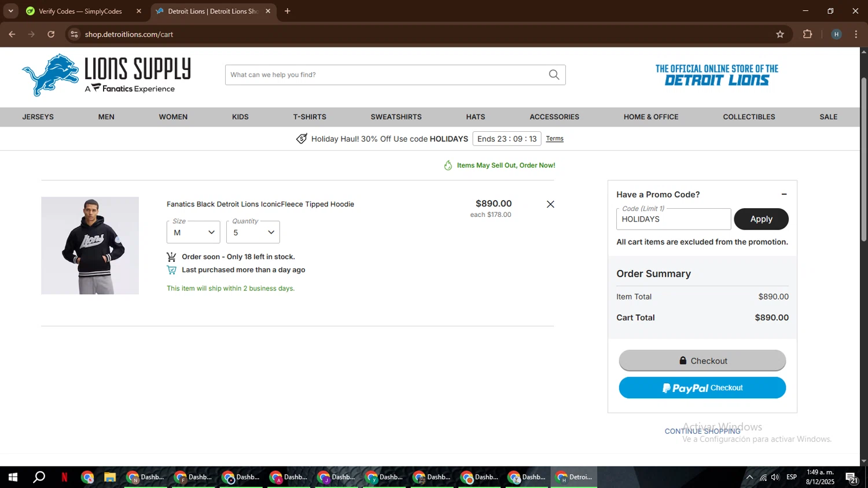Image resolution: width=868 pixels, height=488 pixels.
Task: Open File Explorer from the taskbar
Action: (110, 477)
